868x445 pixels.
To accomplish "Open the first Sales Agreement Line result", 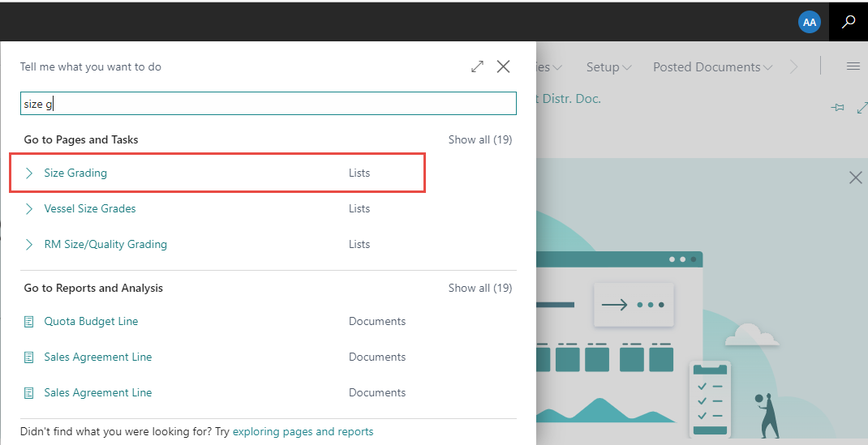I will 97,357.
